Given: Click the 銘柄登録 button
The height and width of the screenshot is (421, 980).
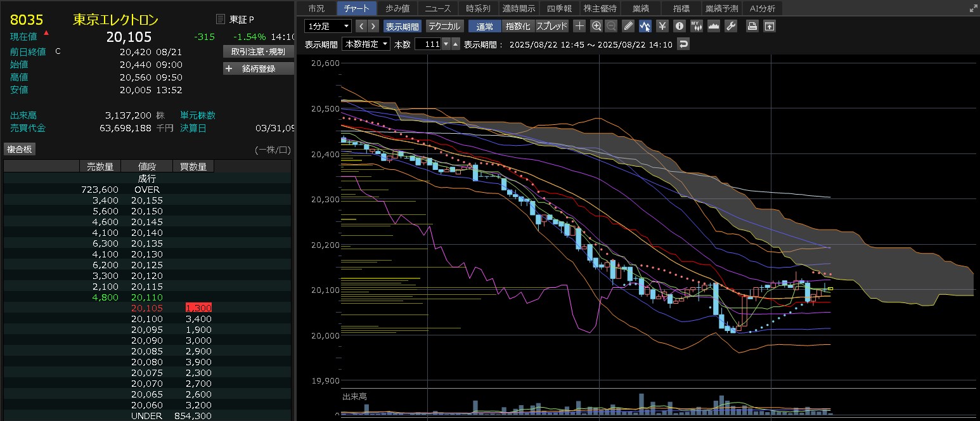Looking at the screenshot, I should coord(258,68).
